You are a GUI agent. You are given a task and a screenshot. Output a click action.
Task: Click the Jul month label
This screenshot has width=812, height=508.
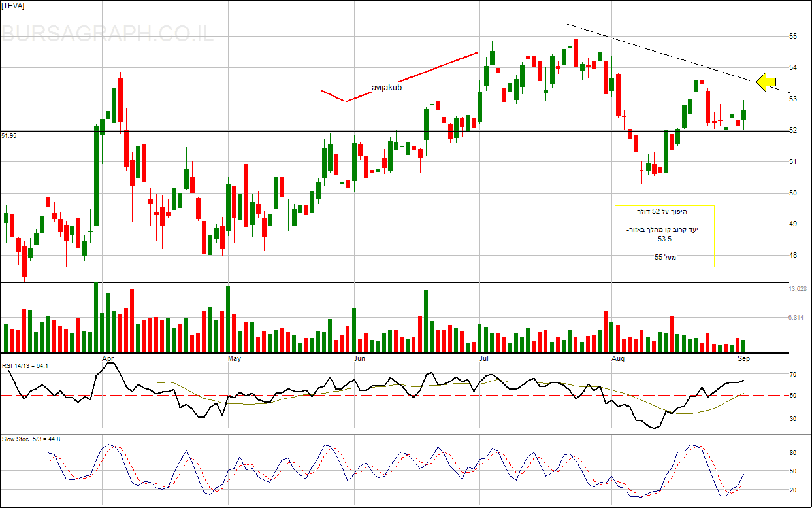pos(484,358)
